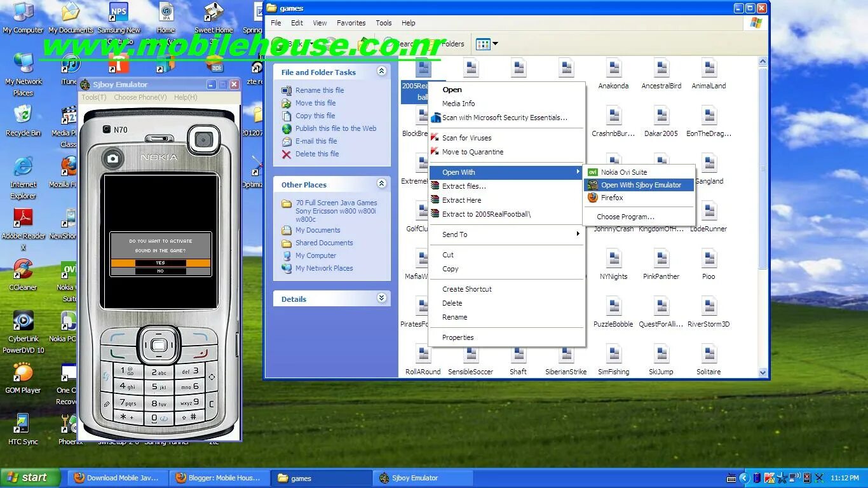Screen dimensions: 868x488
Task: Open HTC Sync desktop shortcut
Action: [23, 430]
